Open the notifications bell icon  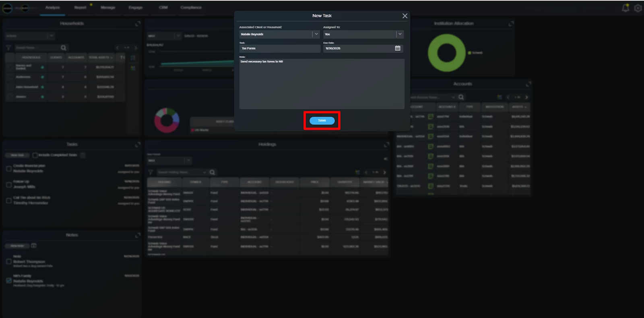(625, 8)
